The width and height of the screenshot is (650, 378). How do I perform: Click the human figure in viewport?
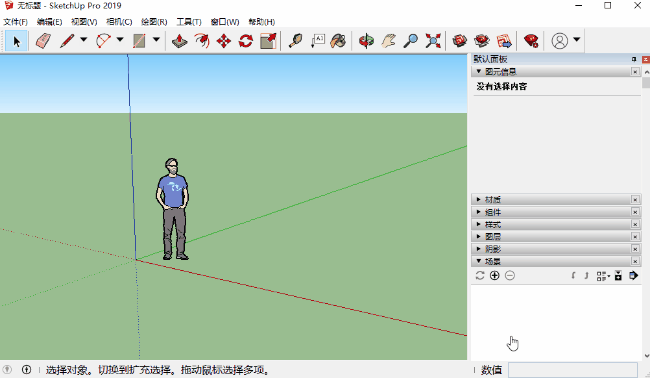coord(173,209)
